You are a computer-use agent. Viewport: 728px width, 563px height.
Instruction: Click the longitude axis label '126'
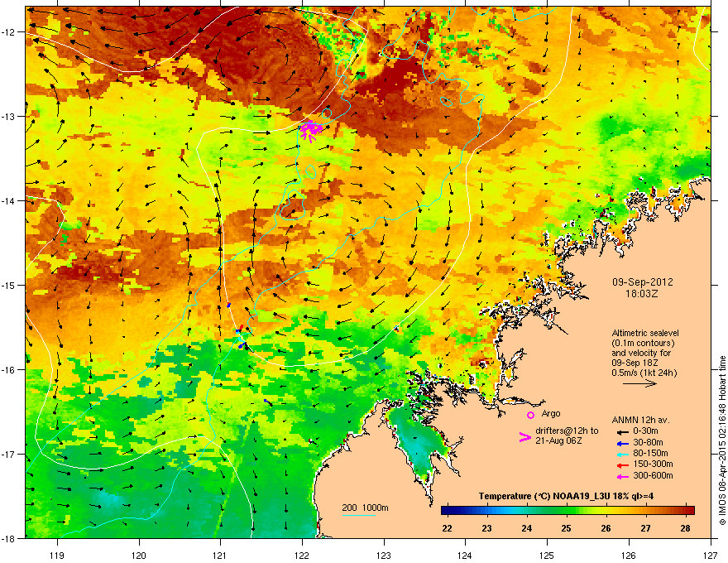pos(628,555)
